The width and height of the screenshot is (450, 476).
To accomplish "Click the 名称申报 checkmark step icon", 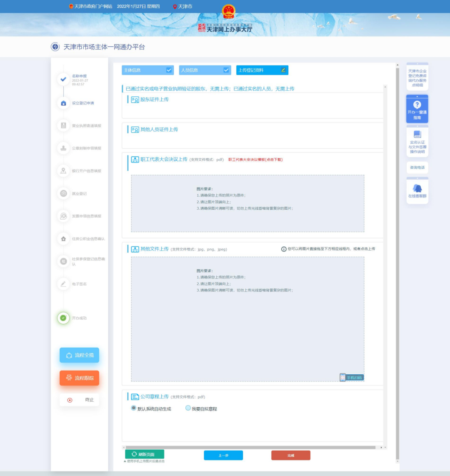I will 63,79.
